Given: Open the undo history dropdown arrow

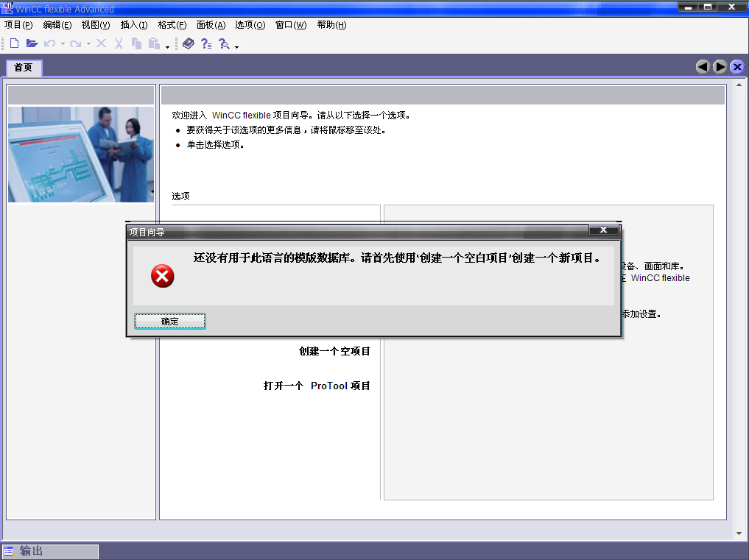Looking at the screenshot, I should [63, 44].
